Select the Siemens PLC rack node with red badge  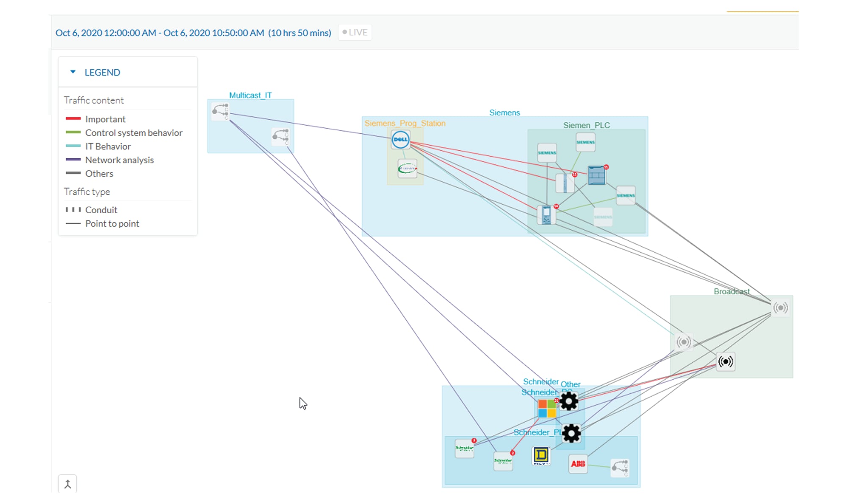[x=597, y=175]
